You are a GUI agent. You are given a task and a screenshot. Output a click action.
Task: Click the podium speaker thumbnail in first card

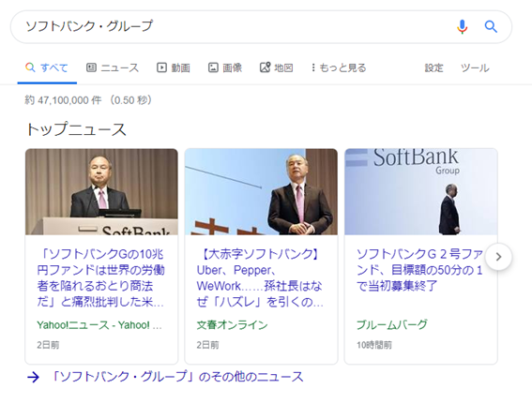(101, 191)
